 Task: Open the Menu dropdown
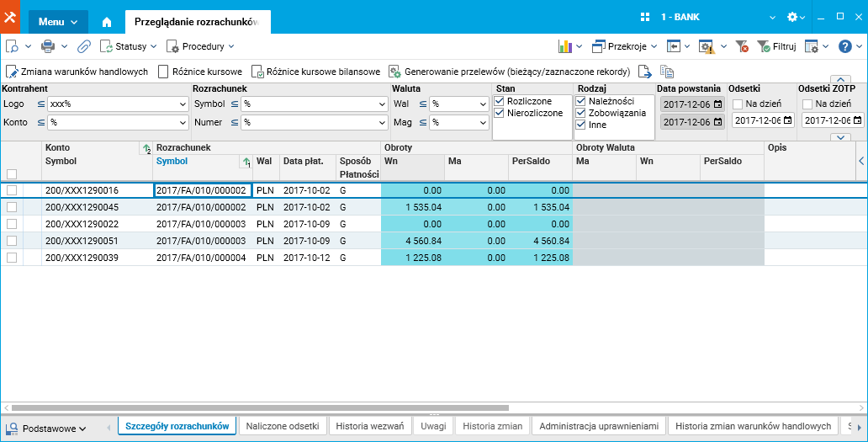58,22
